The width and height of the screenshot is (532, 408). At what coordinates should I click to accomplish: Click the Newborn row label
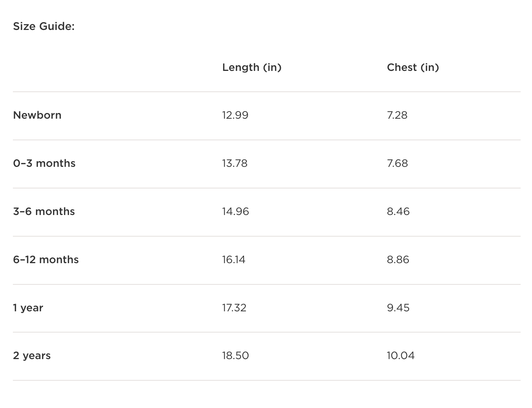[x=37, y=115]
